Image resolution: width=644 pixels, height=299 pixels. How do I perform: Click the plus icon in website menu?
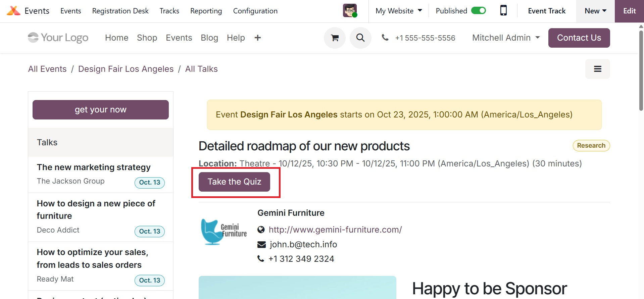258,38
